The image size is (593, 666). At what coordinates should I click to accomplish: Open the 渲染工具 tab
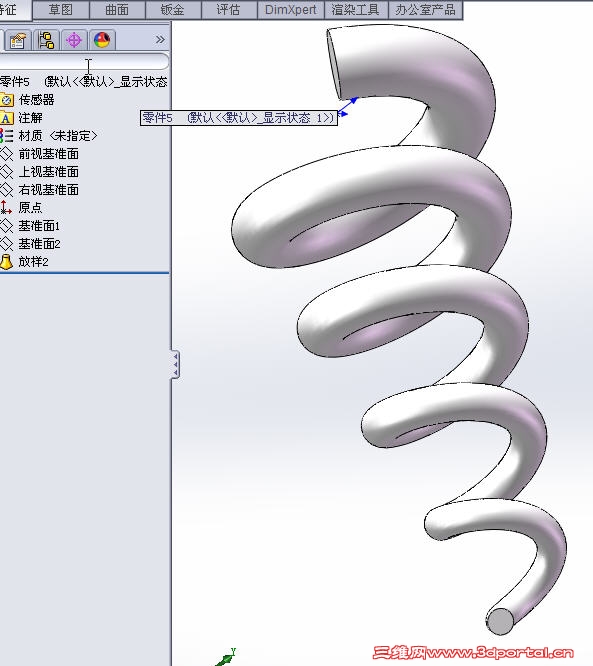(356, 9)
